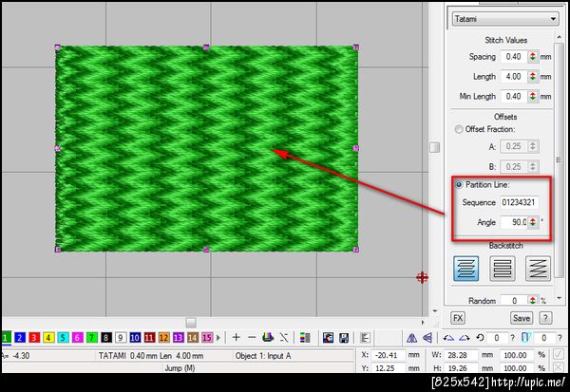570x392 pixels.
Task: Click the green tatami fill object
Action: pos(206,149)
